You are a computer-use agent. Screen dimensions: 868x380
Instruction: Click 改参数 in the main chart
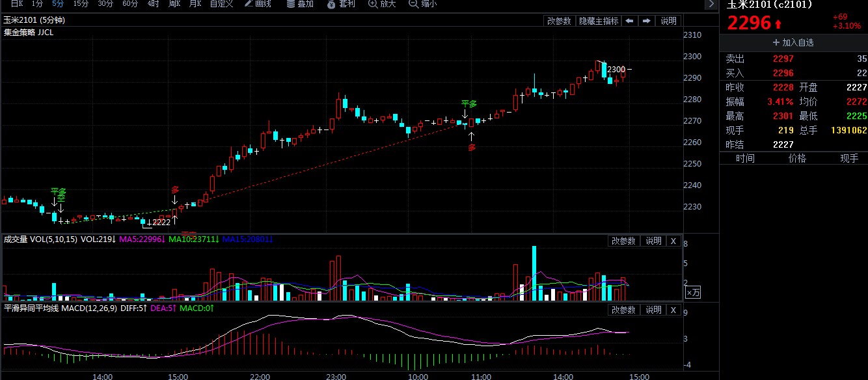(x=559, y=21)
